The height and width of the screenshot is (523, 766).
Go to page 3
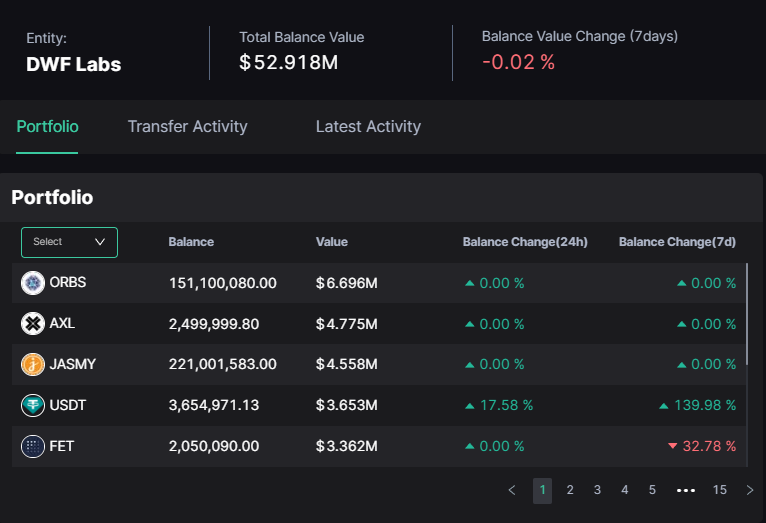(597, 490)
